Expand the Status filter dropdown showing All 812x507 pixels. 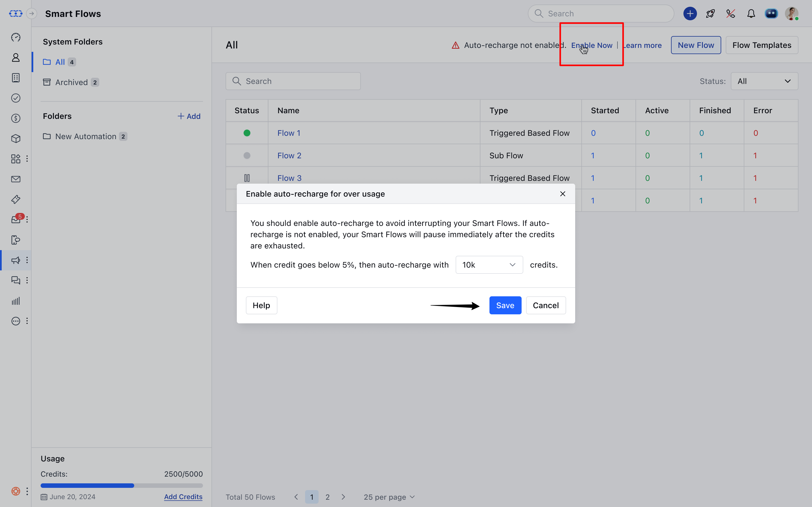764,81
